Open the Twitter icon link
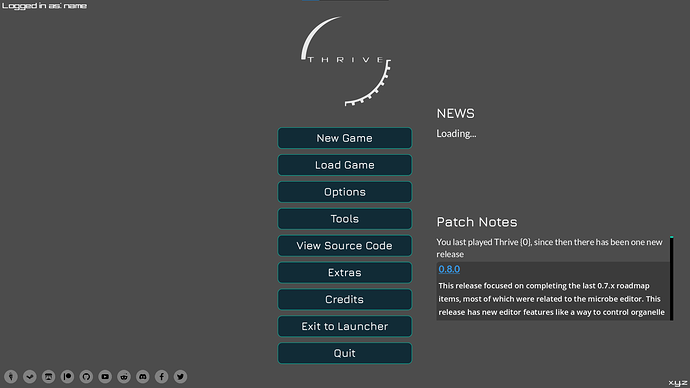 pos(180,377)
